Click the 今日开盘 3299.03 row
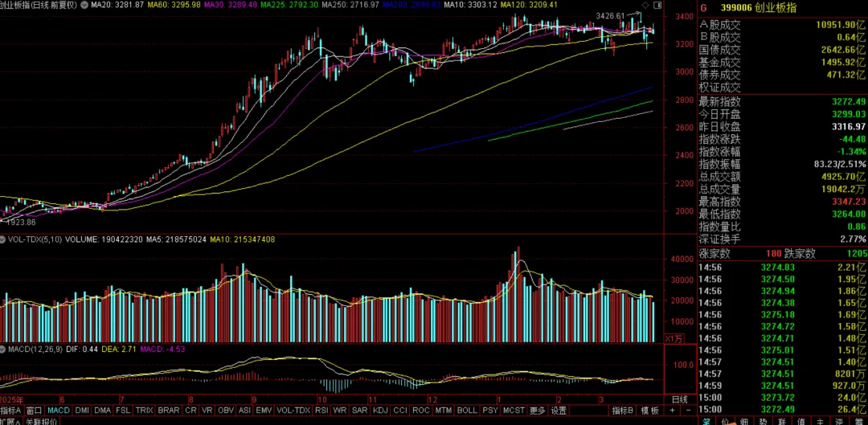Image resolution: width=868 pixels, height=425 pixels. (x=782, y=114)
